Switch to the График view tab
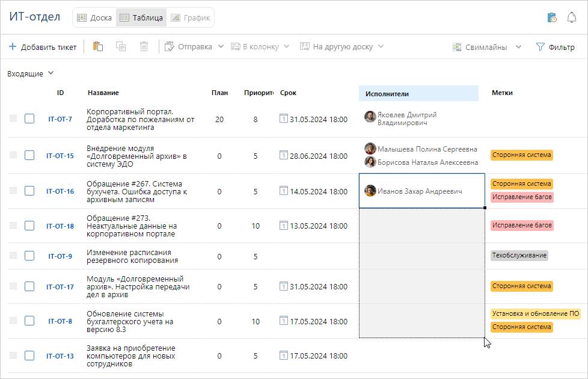 (x=191, y=17)
